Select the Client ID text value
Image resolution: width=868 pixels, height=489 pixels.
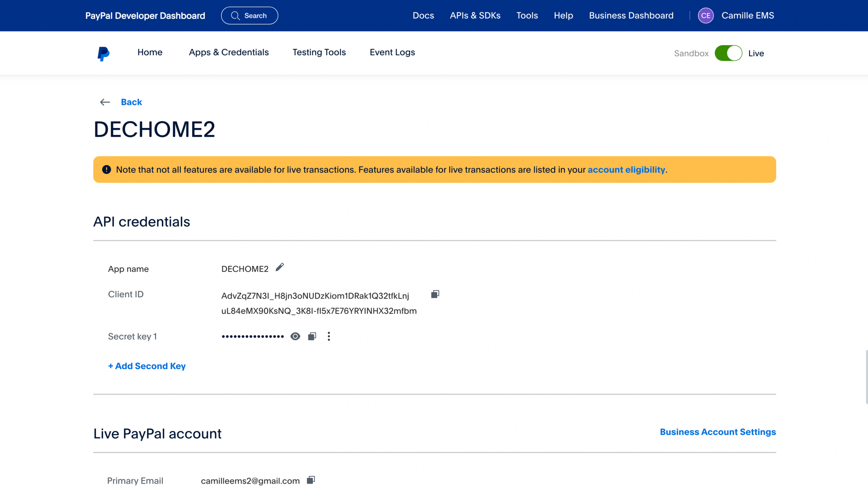[319, 303]
